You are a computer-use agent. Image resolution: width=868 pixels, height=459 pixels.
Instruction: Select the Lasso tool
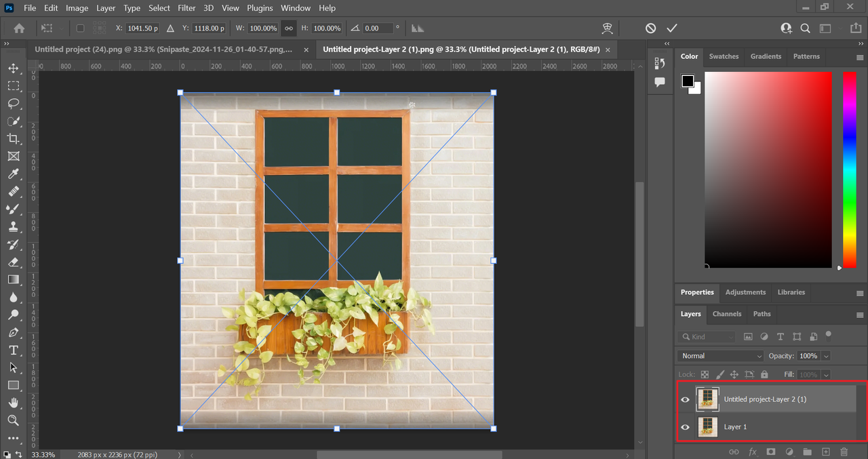pyautogui.click(x=13, y=103)
